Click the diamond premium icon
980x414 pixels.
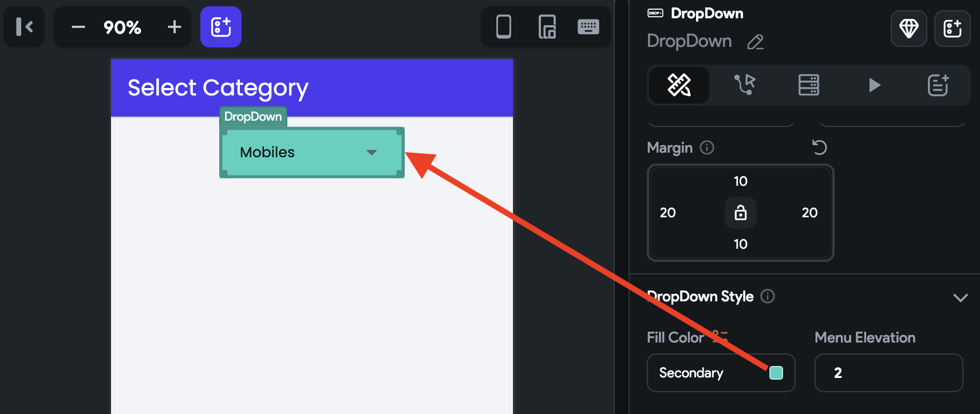(x=909, y=28)
